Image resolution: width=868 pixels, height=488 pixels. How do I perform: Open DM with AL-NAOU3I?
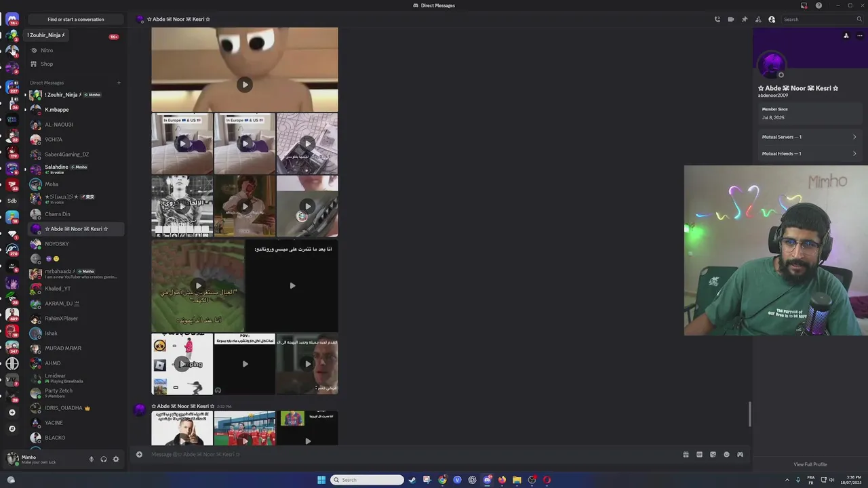pyautogui.click(x=76, y=125)
